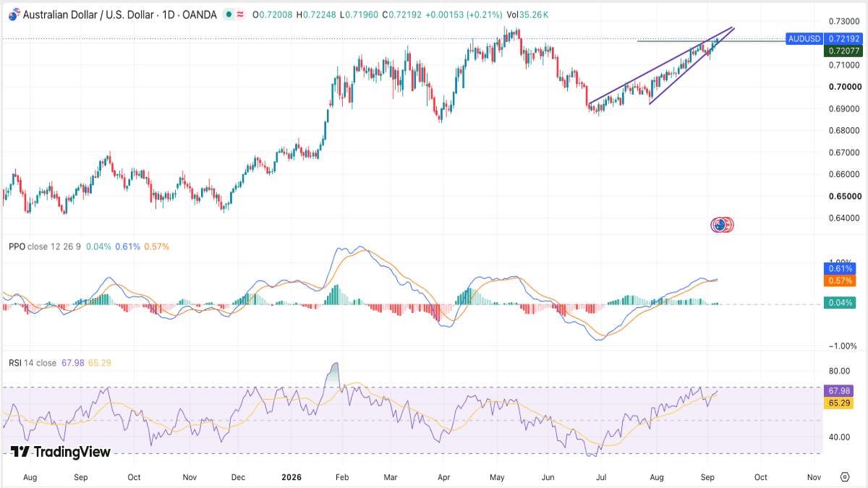Click the dark green 0.72077 price label
Viewport: 868px width, 488px height.
[843, 51]
